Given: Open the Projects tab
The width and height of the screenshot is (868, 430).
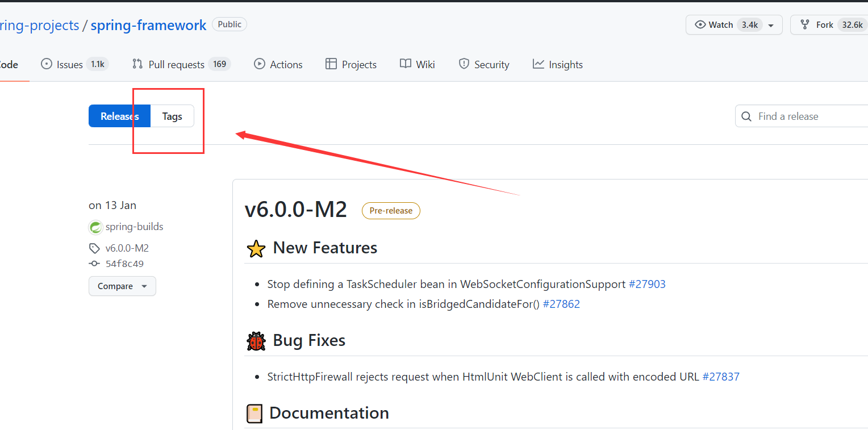Looking at the screenshot, I should [x=350, y=64].
